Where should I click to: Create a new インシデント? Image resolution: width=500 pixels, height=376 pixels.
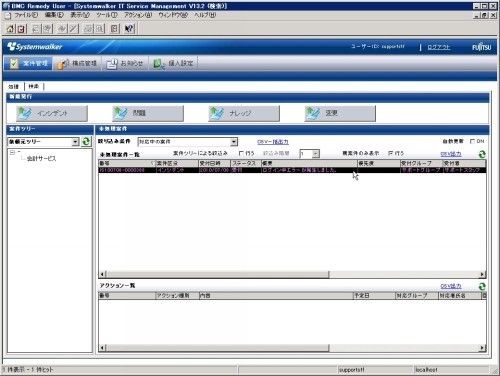[x=52, y=113]
